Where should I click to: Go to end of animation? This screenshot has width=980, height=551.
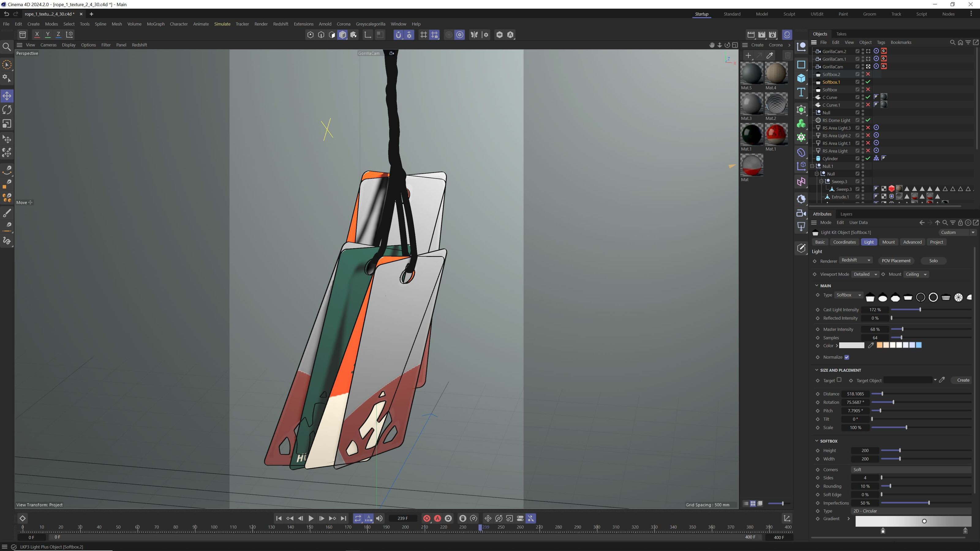pyautogui.click(x=344, y=518)
